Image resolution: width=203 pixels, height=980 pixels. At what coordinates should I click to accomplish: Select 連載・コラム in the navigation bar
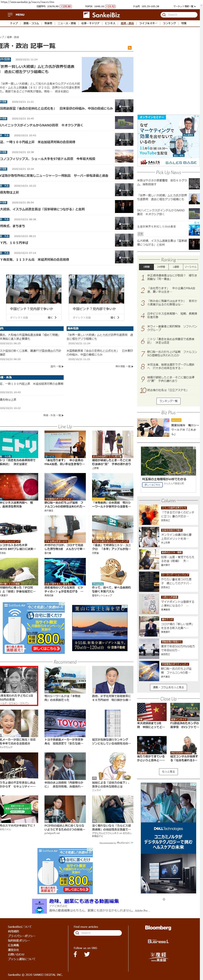point(31,23)
